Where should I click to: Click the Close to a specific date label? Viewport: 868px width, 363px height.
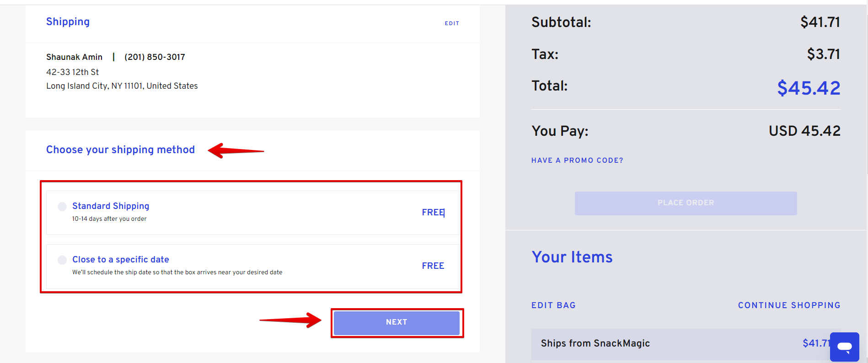tap(121, 260)
